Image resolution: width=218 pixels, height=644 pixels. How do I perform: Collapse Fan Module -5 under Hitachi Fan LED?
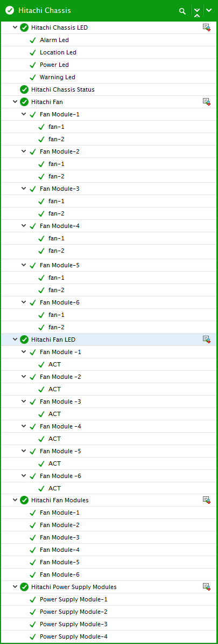pos(24,451)
